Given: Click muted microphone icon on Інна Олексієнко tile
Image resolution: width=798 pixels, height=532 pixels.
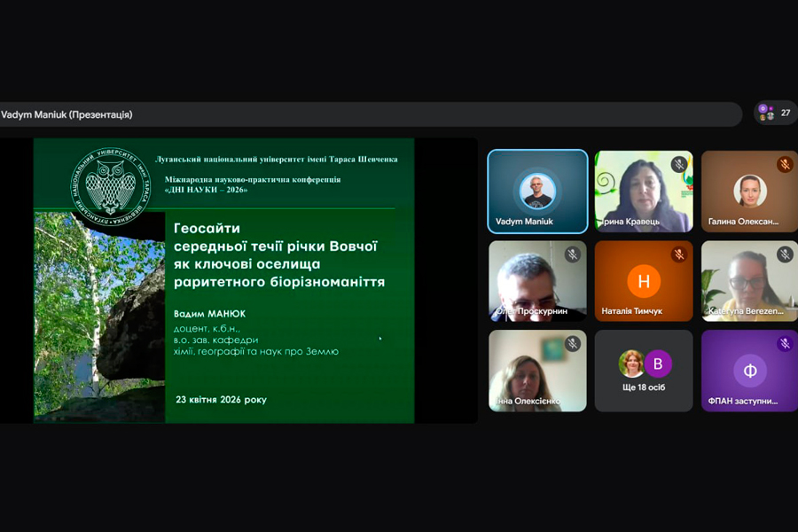Looking at the screenshot, I should coord(573,344).
